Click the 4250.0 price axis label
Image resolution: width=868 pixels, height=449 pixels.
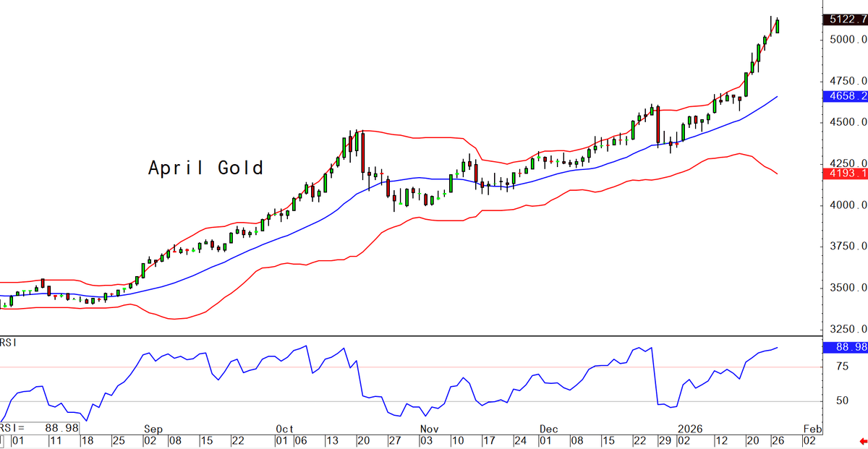(x=848, y=163)
